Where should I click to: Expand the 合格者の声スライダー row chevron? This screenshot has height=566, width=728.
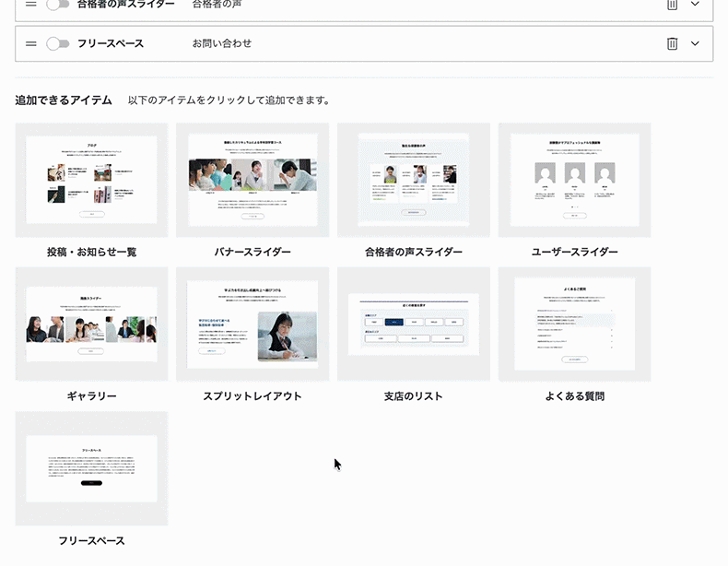click(x=695, y=5)
